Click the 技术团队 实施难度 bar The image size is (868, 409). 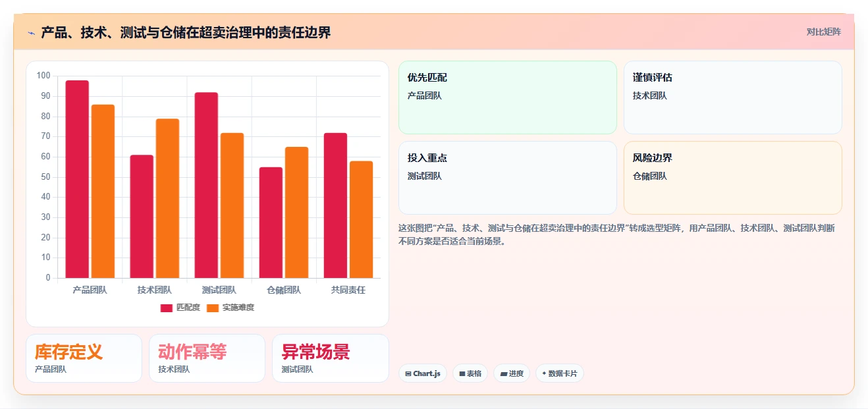pyautogui.click(x=167, y=198)
